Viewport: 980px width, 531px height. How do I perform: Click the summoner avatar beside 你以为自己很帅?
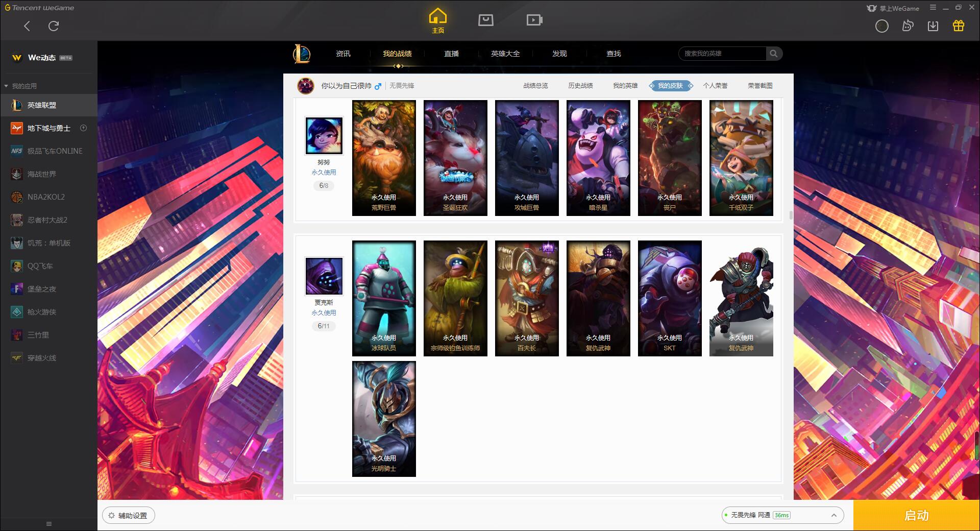click(306, 86)
